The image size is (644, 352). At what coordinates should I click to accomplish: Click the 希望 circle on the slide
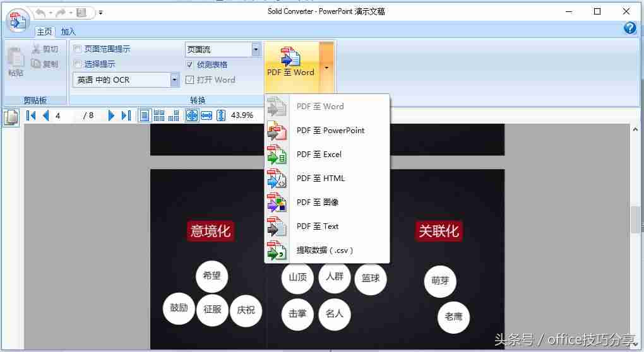(x=212, y=276)
